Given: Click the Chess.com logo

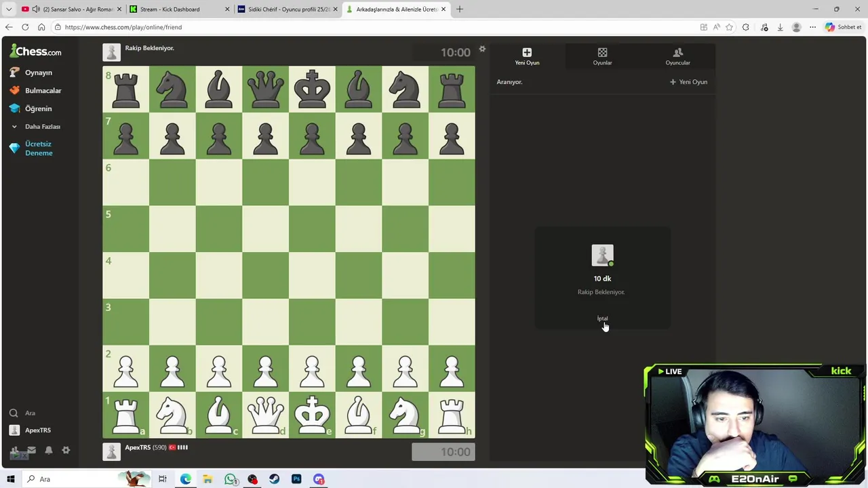Looking at the screenshot, I should tap(35, 52).
